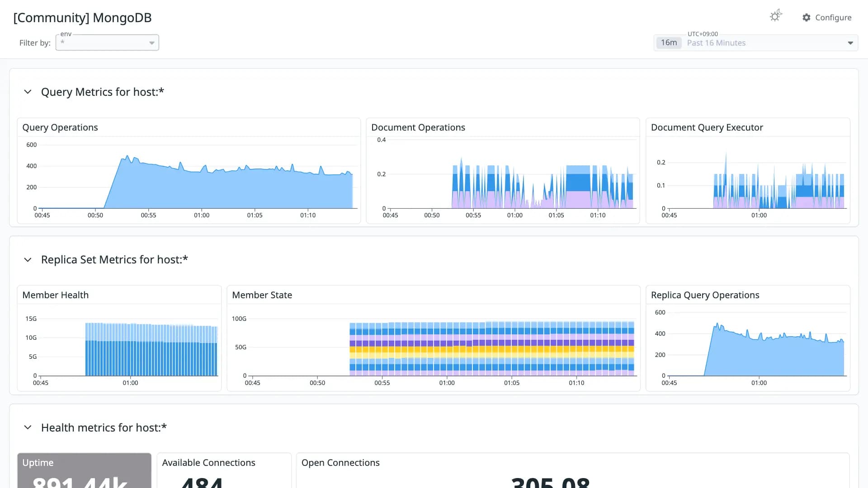Click the Replica Set Metrics for host:* heading
This screenshot has width=868, height=488.
[x=114, y=260]
